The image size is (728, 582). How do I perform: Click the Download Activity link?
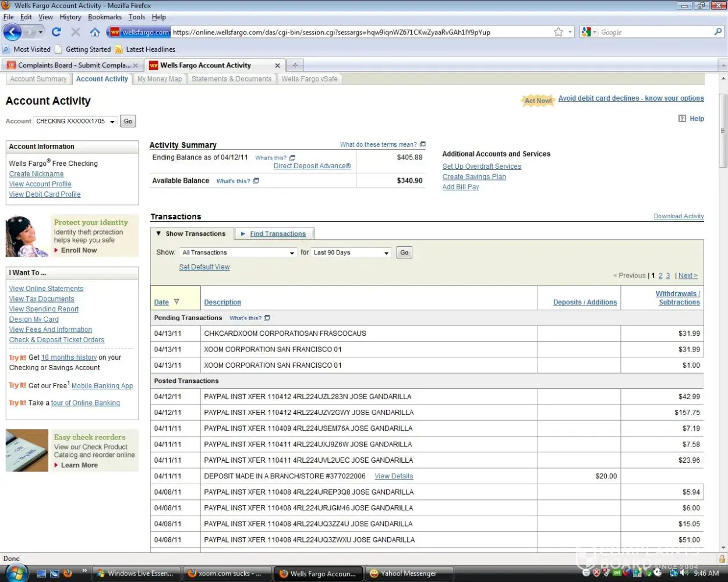[678, 217]
